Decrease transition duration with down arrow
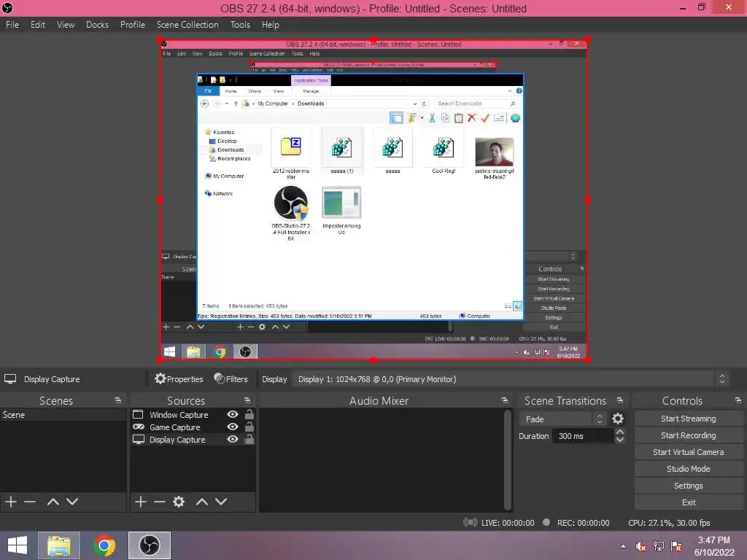 click(620, 440)
